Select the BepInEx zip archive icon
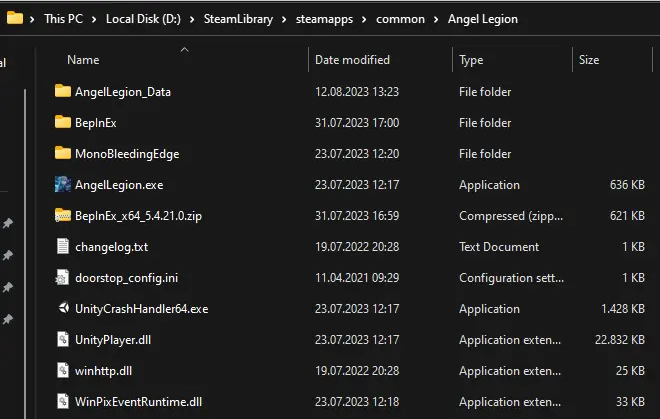This screenshot has height=419, width=660. (x=63, y=215)
